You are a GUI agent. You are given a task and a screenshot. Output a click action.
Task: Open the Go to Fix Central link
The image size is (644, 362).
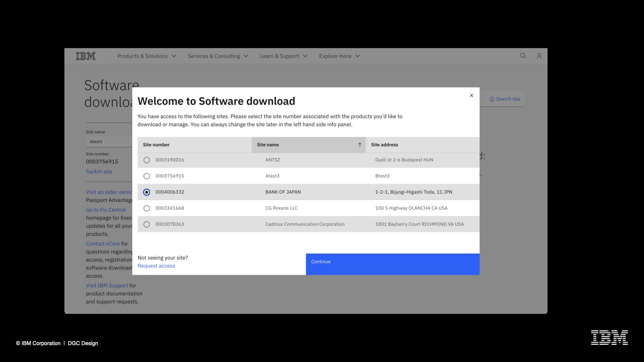(106, 210)
